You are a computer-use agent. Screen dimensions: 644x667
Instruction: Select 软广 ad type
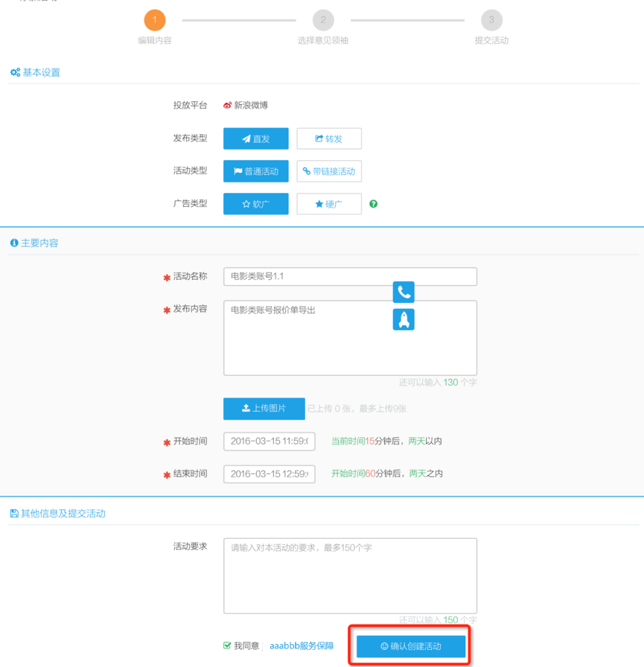tap(255, 204)
